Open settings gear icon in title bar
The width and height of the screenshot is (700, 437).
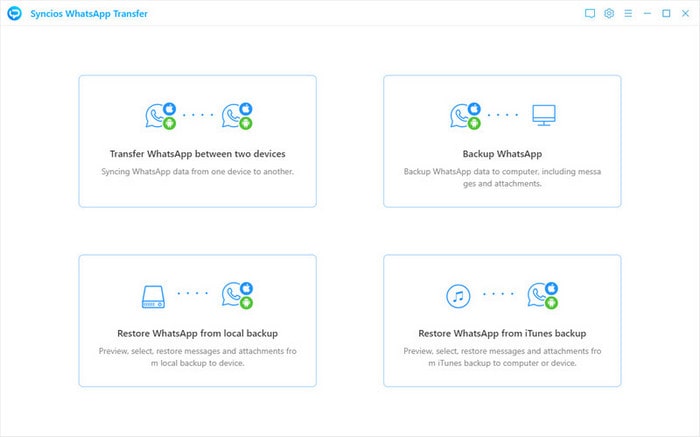click(609, 13)
